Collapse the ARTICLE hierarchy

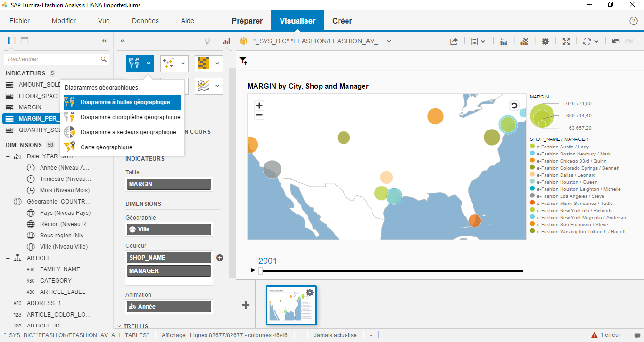8,258
